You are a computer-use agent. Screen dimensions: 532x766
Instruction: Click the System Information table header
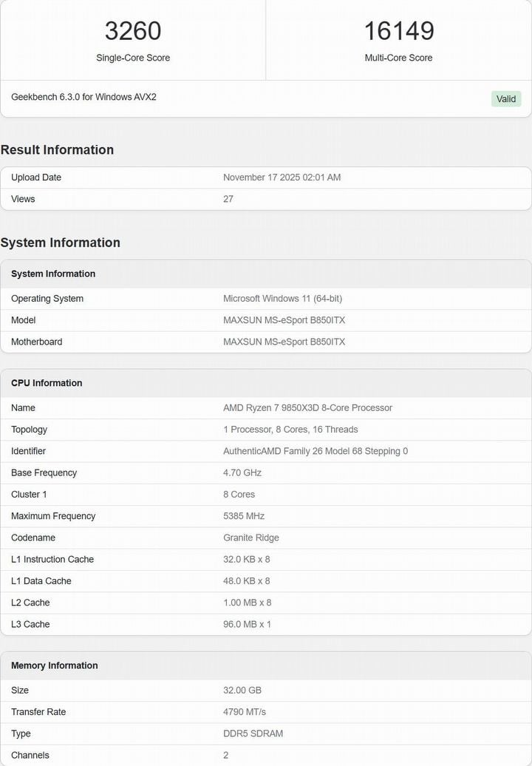click(53, 274)
